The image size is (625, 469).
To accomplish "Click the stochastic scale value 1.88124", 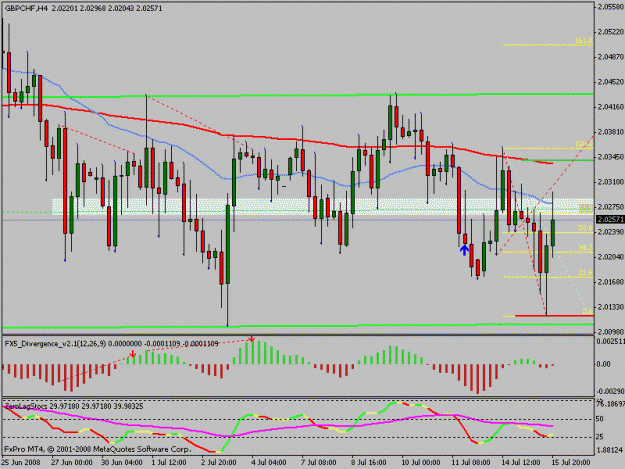I will (x=609, y=450).
